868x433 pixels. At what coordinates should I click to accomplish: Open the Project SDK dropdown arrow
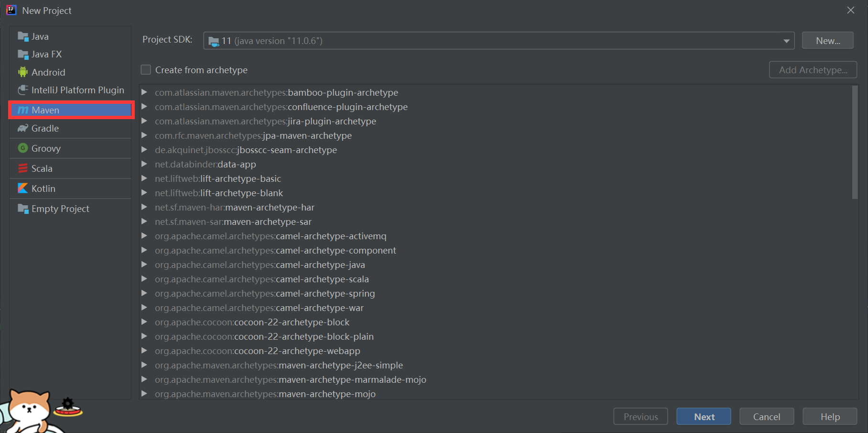(x=786, y=41)
